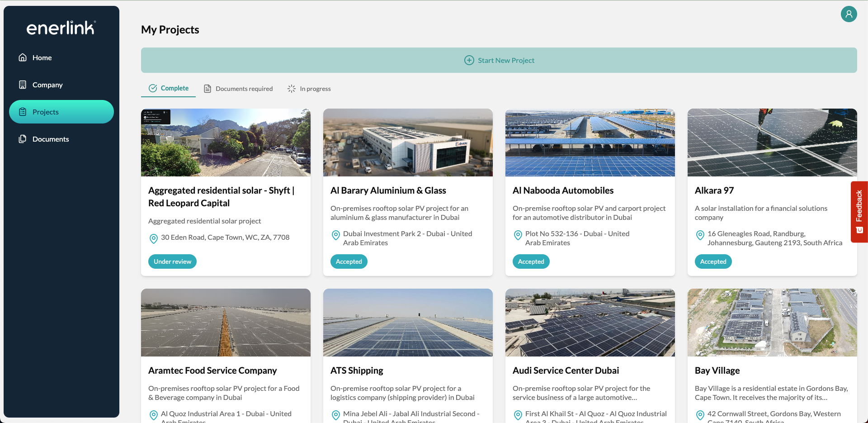Switch to the In progress tab
The width and height of the screenshot is (868, 423).
tap(309, 89)
